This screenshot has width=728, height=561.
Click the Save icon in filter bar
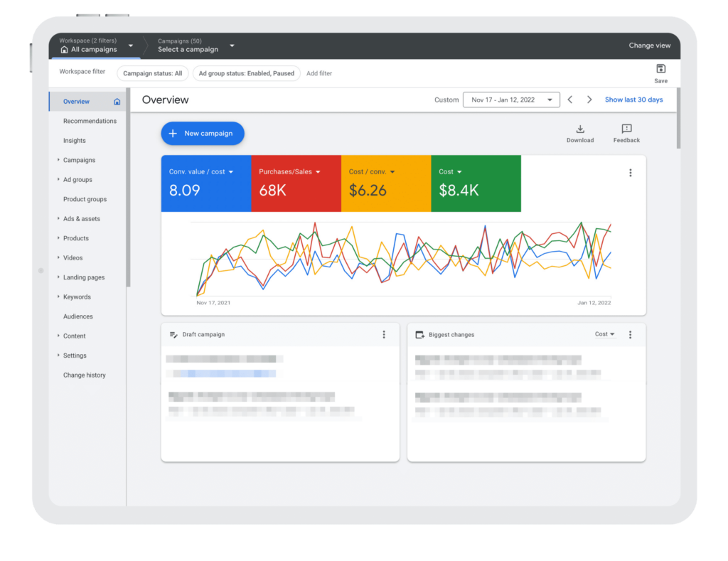[660, 69]
